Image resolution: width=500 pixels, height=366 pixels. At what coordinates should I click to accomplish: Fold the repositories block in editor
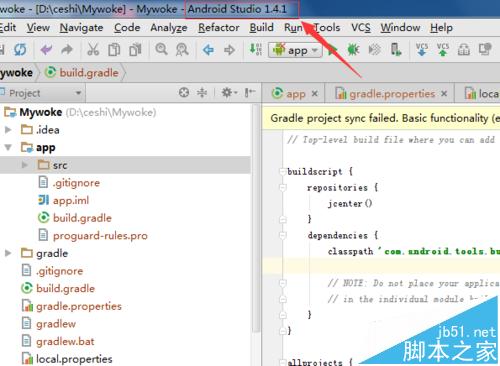283,188
